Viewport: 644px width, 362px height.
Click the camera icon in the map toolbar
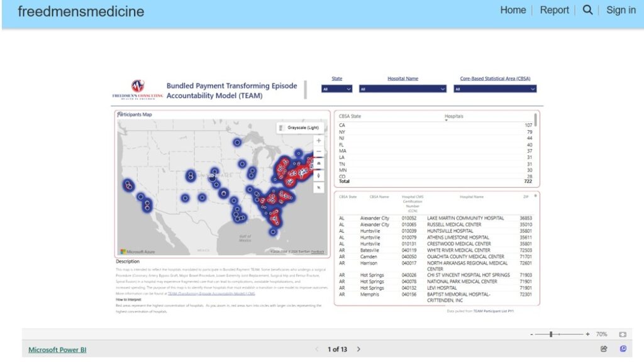point(319,163)
